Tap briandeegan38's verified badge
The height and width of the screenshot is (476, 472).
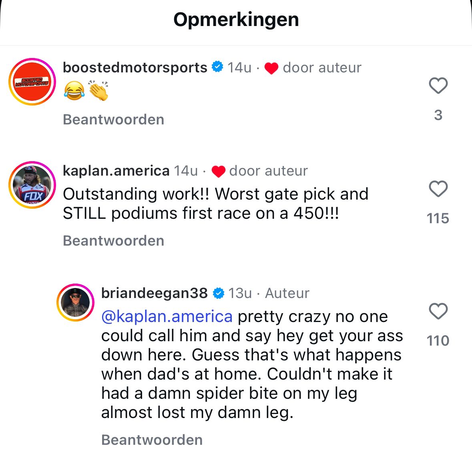pos(218,293)
